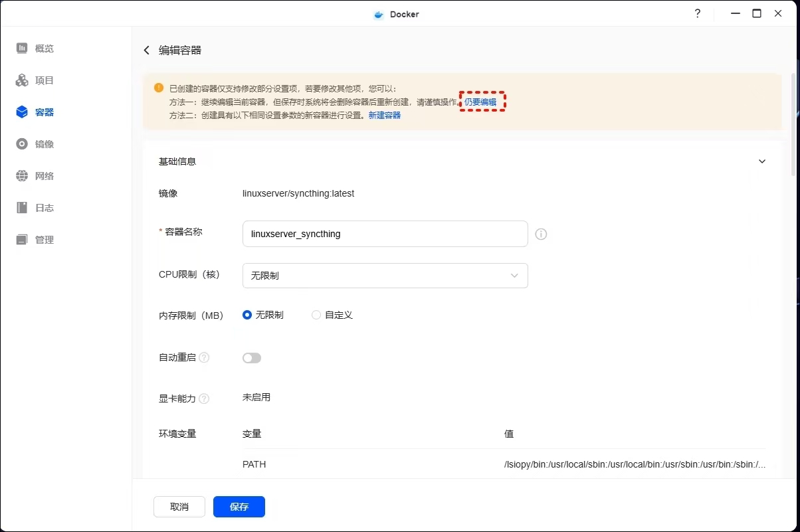Click the 容器名称 text input field

(x=385, y=234)
